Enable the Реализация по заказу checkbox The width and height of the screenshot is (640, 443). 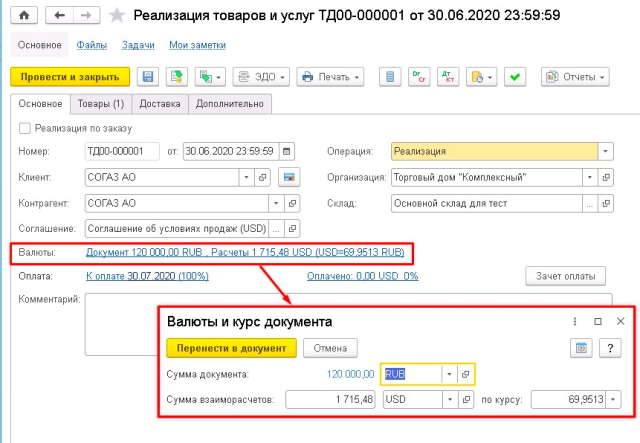click(25, 128)
